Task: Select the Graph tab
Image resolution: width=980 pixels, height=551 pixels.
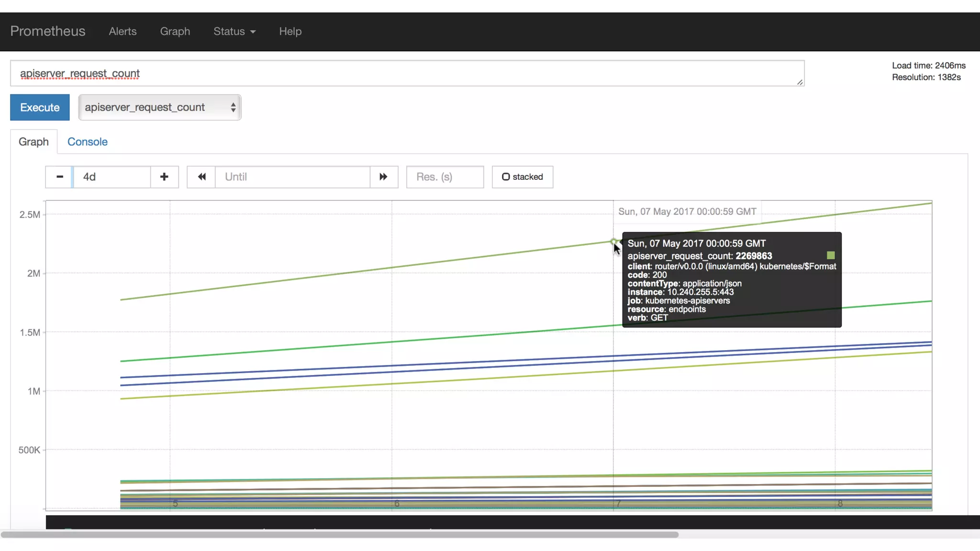Action: 33,142
